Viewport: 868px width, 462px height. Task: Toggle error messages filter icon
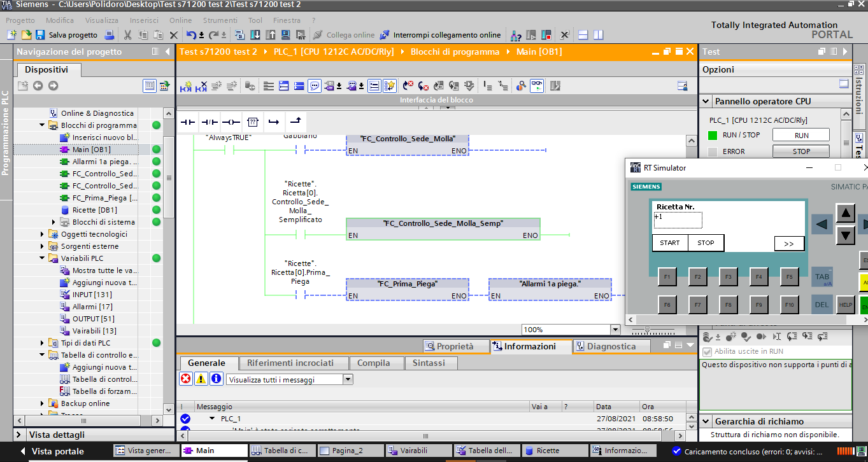coord(185,379)
